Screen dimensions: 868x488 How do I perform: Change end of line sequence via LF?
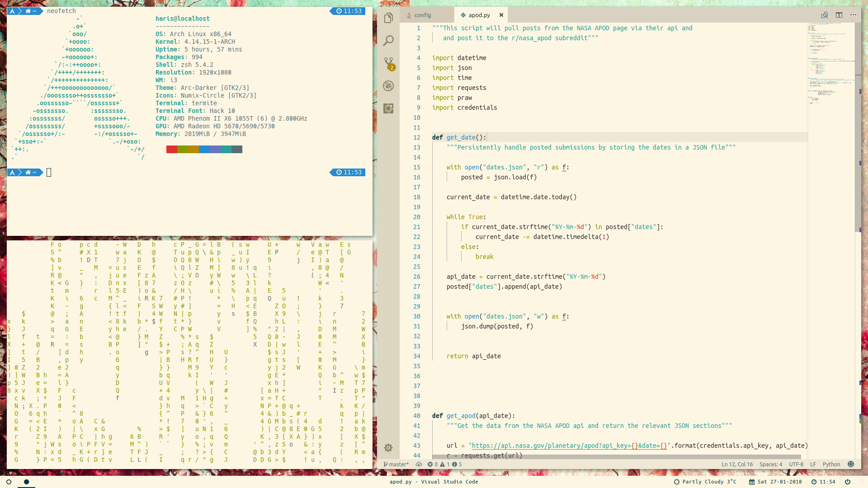[813, 464]
